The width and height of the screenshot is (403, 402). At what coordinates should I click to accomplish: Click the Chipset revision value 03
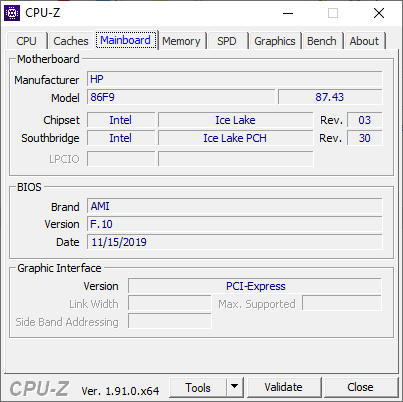tap(365, 120)
